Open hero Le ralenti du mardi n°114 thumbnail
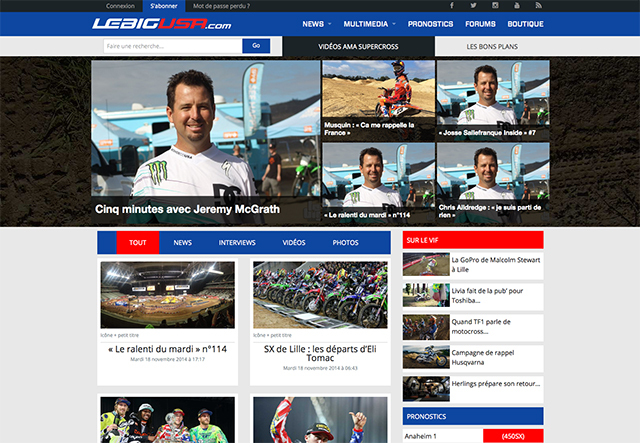 point(378,183)
